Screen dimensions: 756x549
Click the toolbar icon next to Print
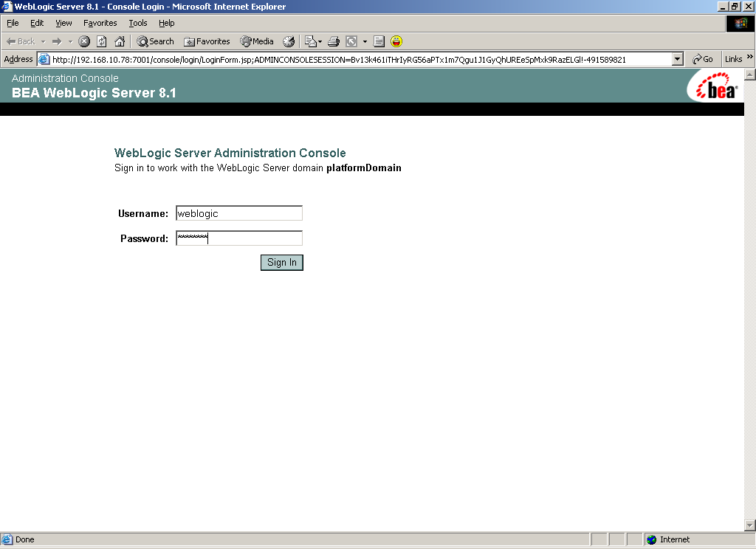coord(351,41)
